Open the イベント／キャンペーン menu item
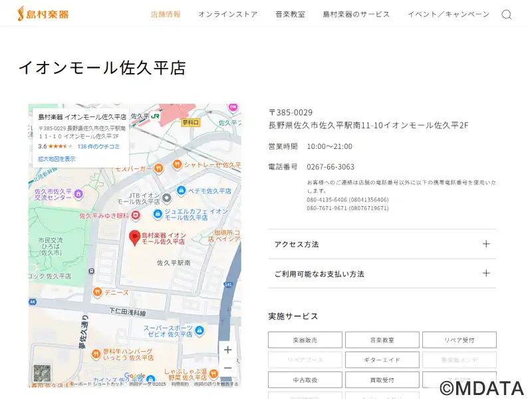532x399 pixels. pos(448,14)
